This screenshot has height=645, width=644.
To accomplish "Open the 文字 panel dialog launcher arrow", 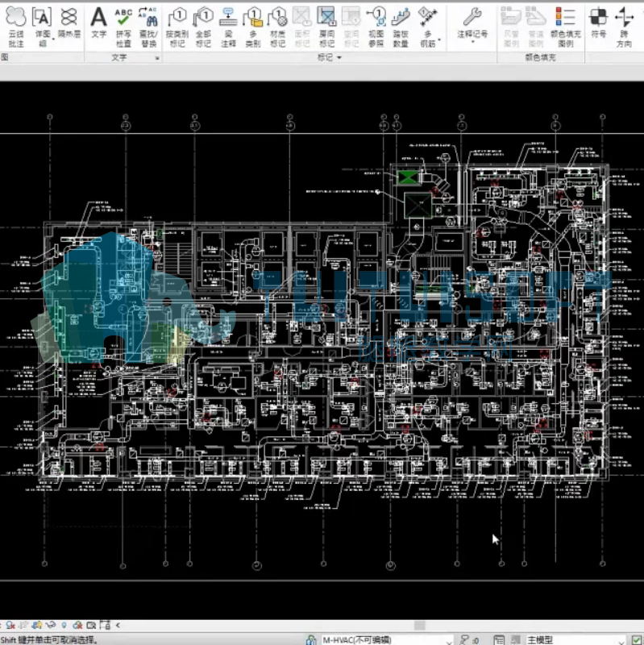I will 157,58.
